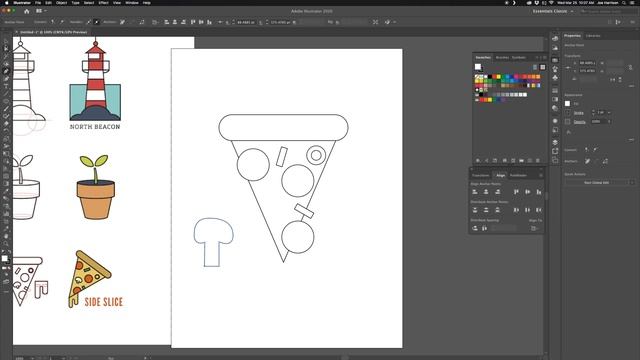Open the Apple menu

click(6, 2)
